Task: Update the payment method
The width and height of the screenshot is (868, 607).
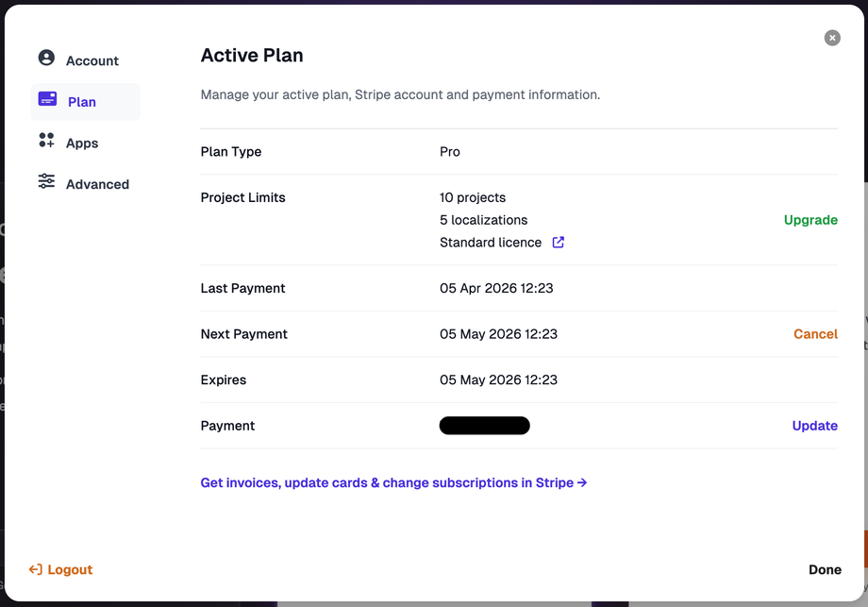Action: coord(814,426)
